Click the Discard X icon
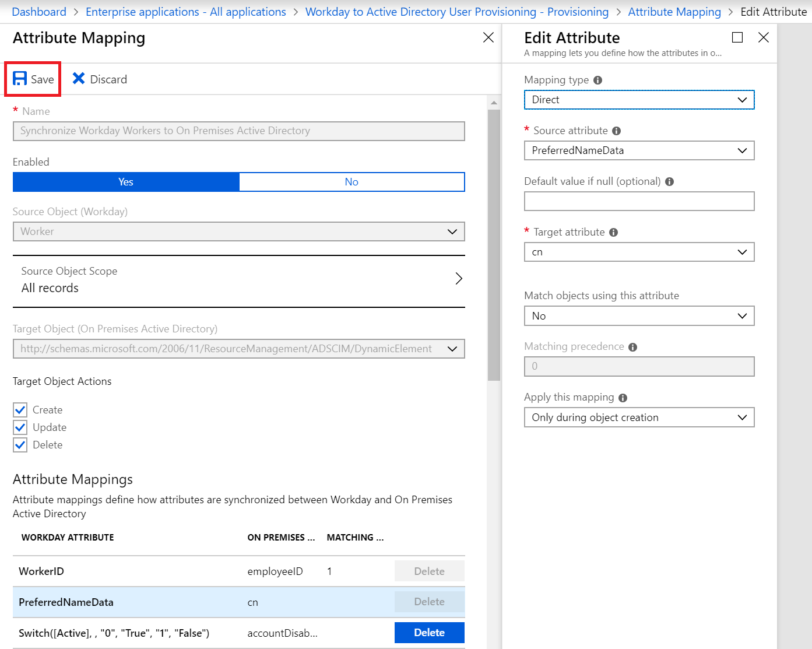Screen dimensions: 812x649 (x=79, y=79)
